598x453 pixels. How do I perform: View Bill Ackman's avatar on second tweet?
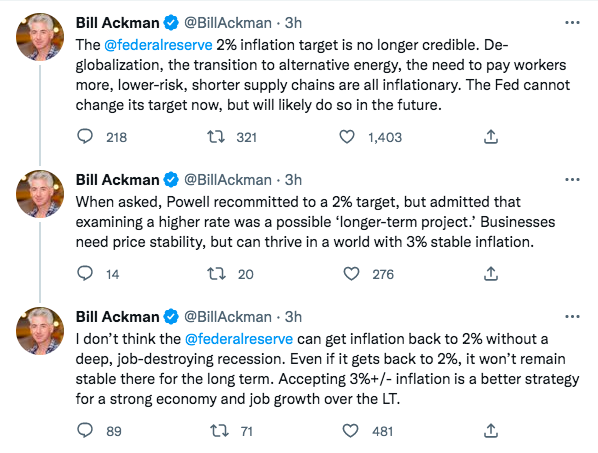[x=40, y=194]
